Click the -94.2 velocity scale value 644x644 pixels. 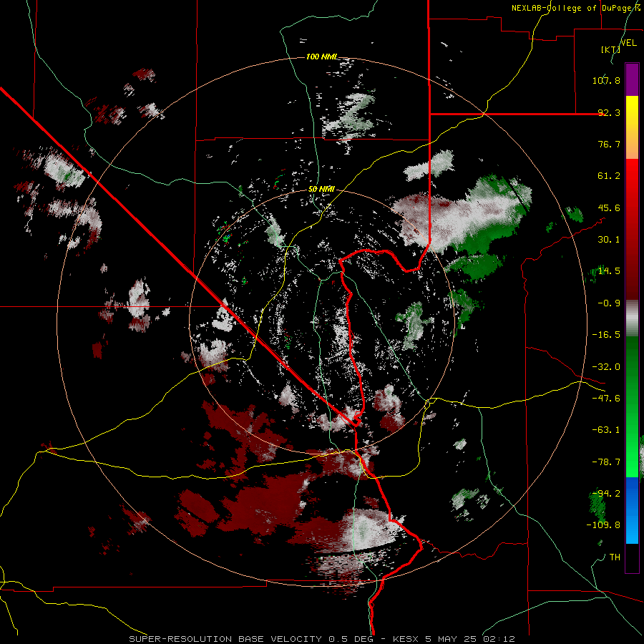click(606, 493)
